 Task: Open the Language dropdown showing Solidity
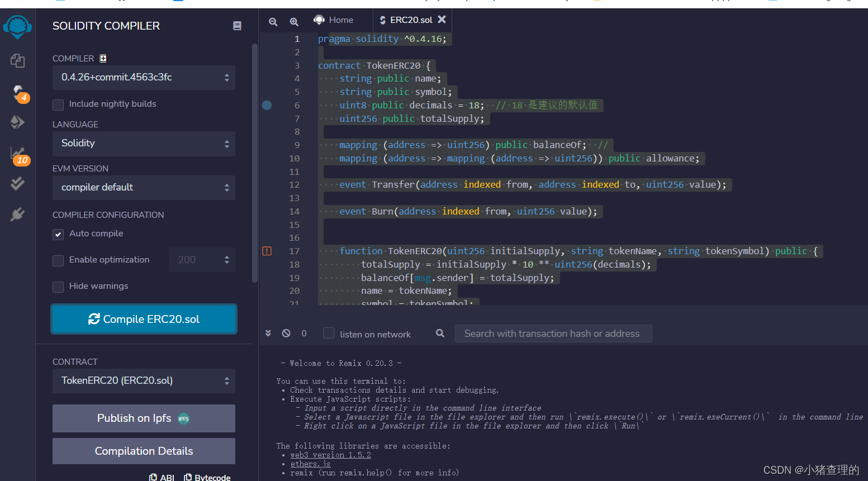pos(144,144)
